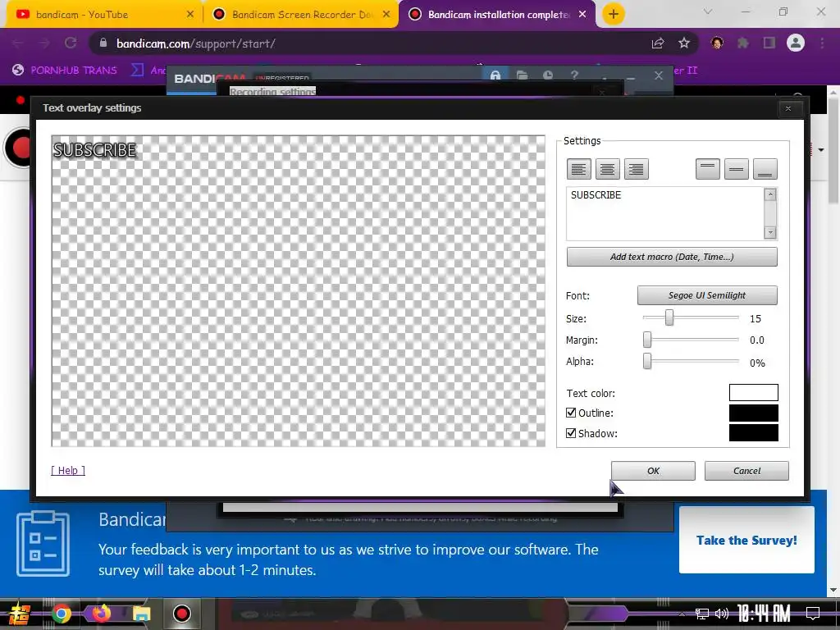
Task: Open Firefox from the taskbar
Action: tap(101, 614)
